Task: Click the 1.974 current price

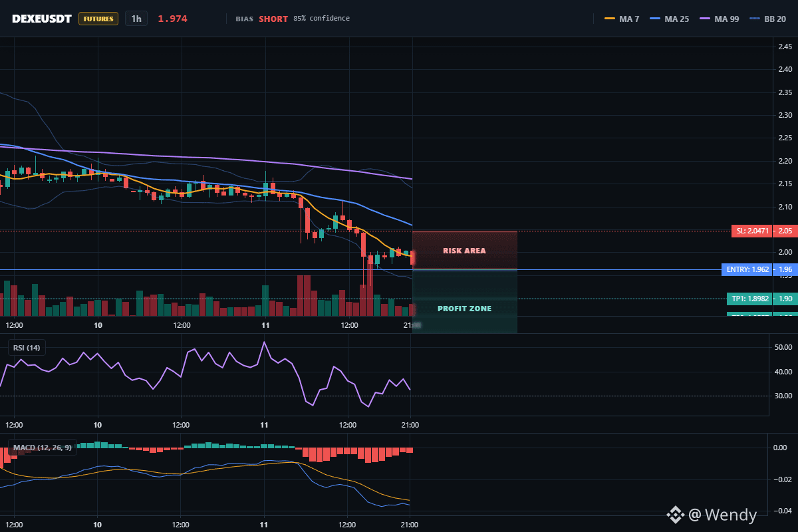Action: [172, 19]
